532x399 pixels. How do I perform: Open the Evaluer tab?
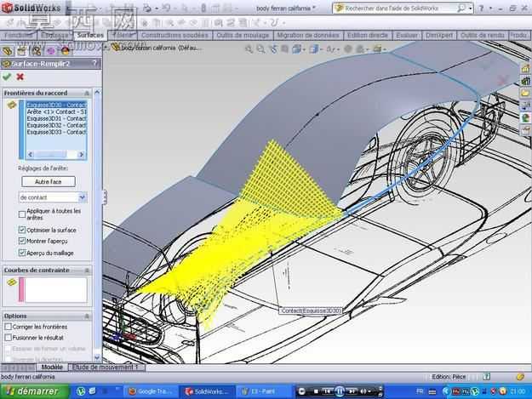(407, 35)
